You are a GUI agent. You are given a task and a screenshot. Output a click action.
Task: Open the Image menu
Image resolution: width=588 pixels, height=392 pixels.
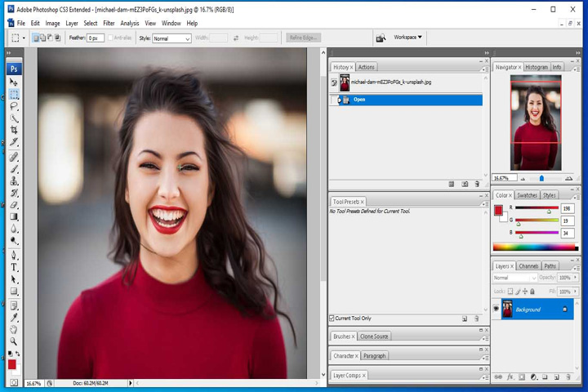point(52,23)
